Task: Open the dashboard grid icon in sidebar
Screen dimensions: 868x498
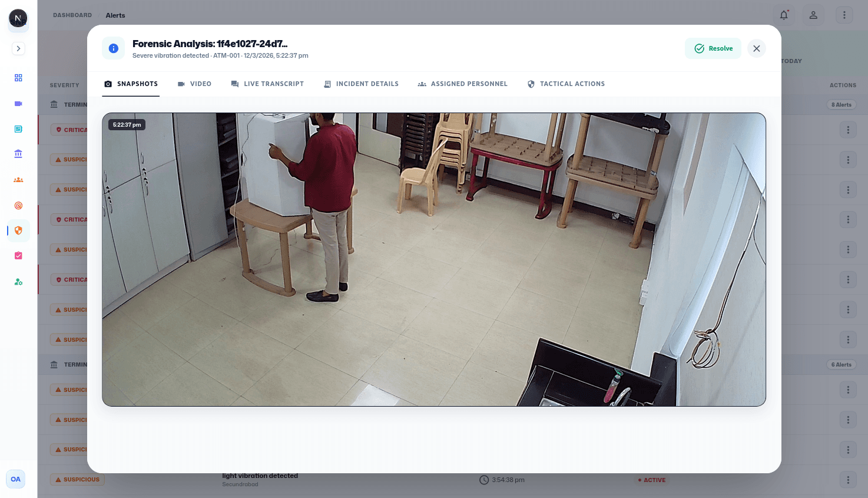Action: 18,78
